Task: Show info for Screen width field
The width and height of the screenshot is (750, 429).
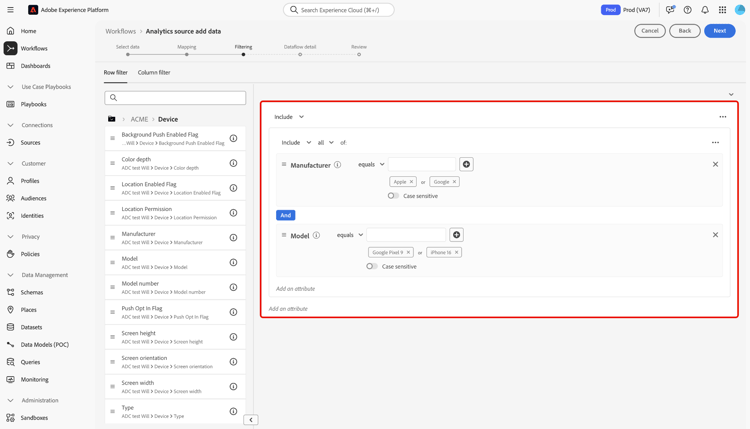Action: [233, 386]
